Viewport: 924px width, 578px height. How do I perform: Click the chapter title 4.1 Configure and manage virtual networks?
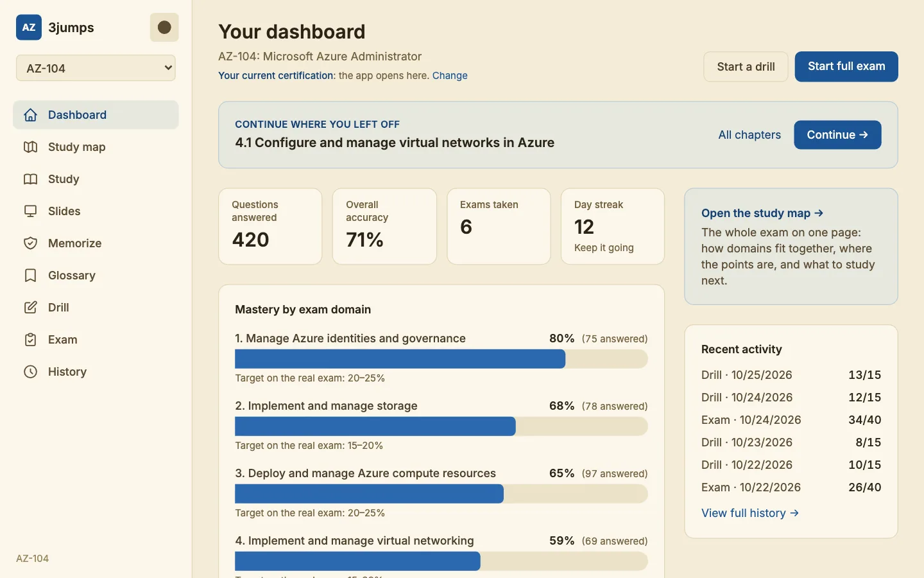tap(395, 143)
